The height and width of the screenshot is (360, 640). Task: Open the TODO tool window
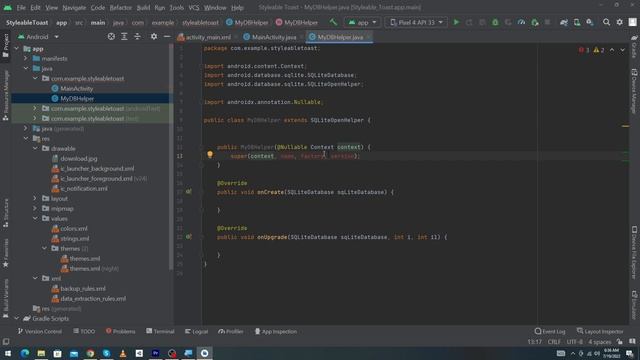(x=84, y=331)
